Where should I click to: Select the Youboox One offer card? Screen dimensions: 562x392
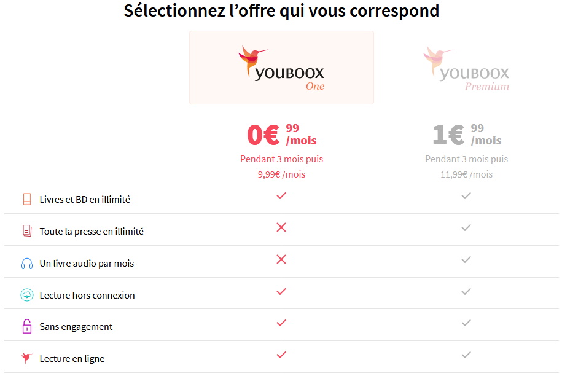point(281,68)
